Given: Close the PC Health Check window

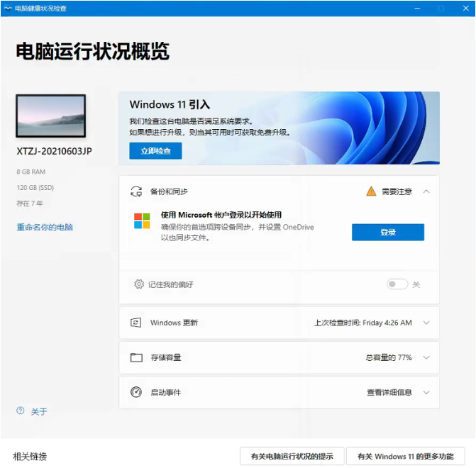Looking at the screenshot, I should click(x=465, y=9).
